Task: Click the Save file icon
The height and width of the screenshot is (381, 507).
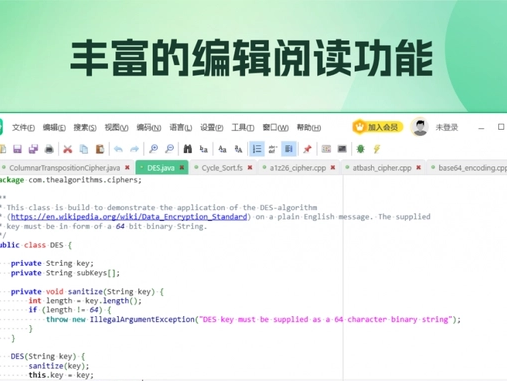Action: point(17,149)
